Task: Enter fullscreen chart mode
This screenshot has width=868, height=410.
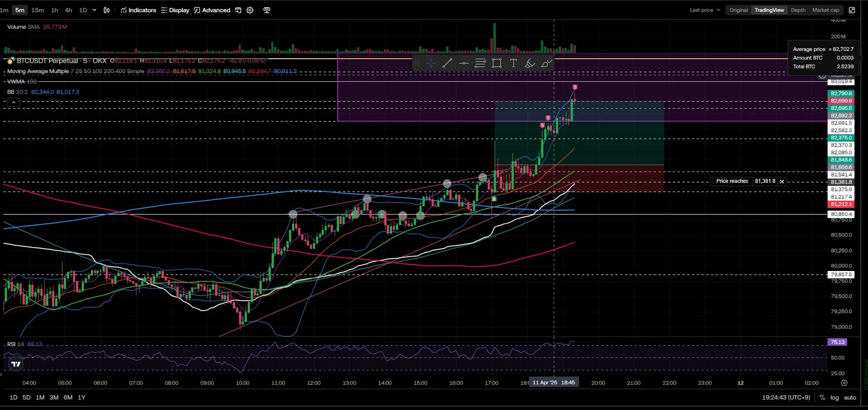Action: [x=852, y=10]
